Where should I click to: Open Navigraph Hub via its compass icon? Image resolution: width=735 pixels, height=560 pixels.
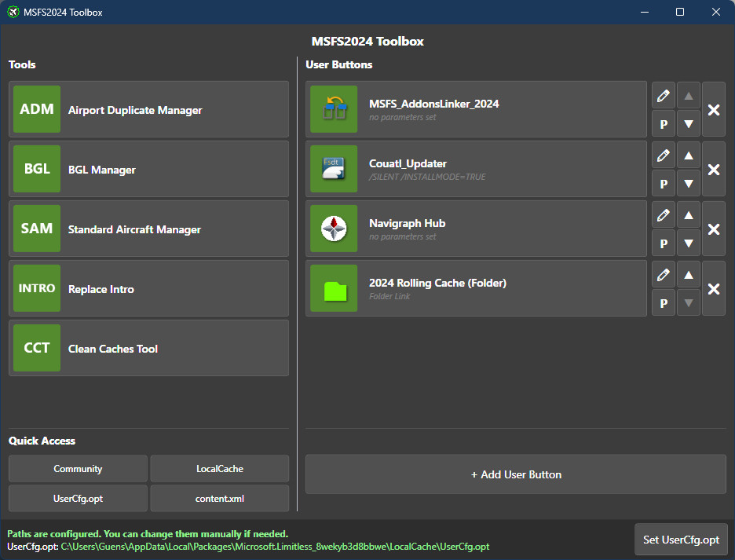coord(334,229)
